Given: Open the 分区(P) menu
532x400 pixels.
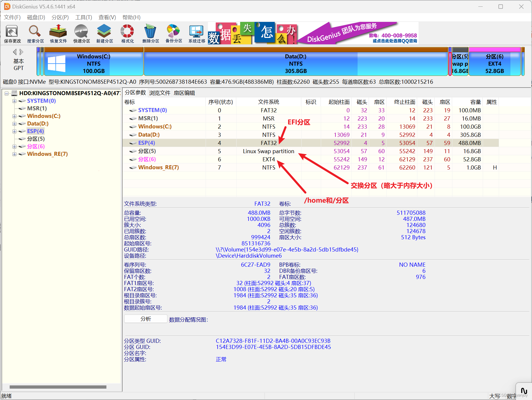Looking at the screenshot, I should pyautogui.click(x=60, y=17).
